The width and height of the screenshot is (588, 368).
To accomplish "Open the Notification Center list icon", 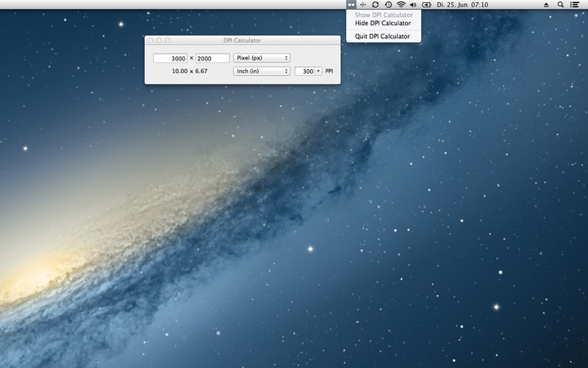I will pyautogui.click(x=575, y=4).
